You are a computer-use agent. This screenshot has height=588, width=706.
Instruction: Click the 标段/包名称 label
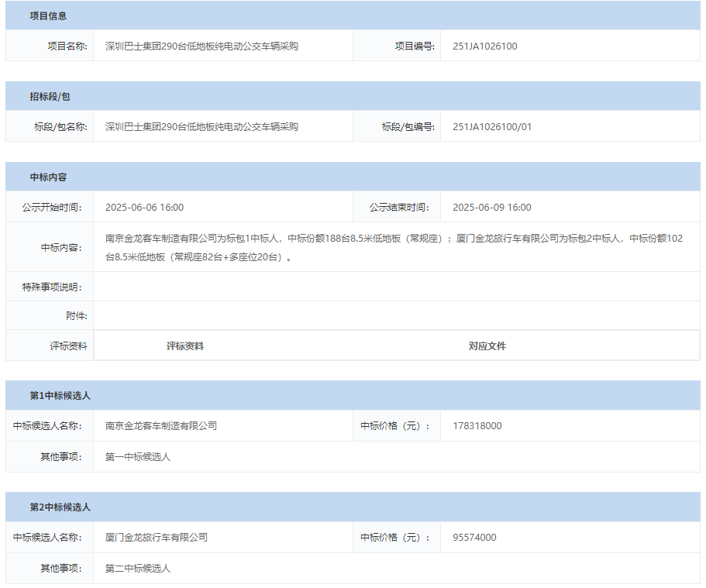tap(60, 127)
